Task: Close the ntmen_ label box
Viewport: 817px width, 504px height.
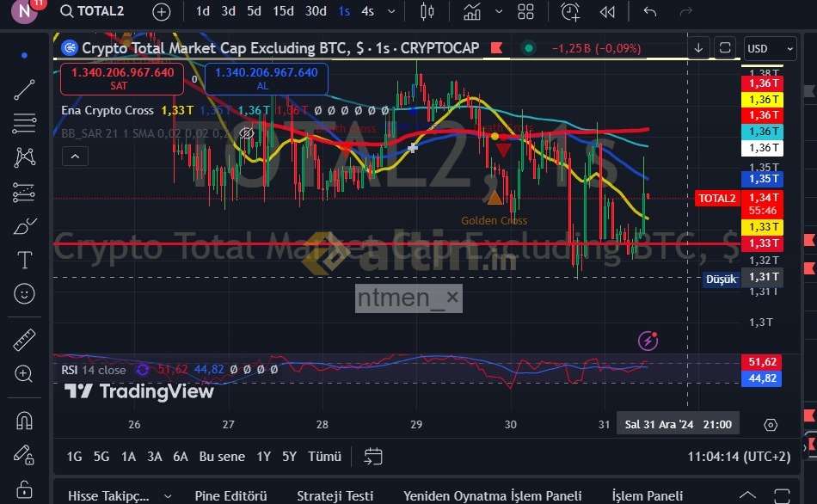Action: point(452,297)
